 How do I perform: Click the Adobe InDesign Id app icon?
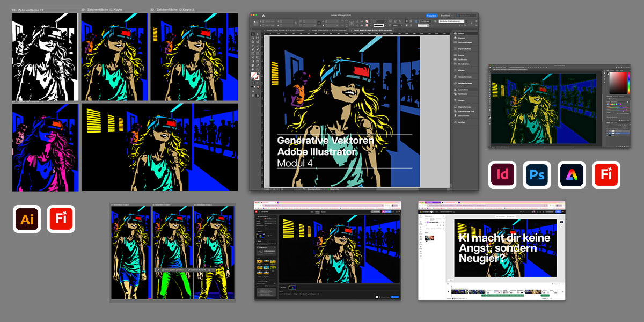502,175
